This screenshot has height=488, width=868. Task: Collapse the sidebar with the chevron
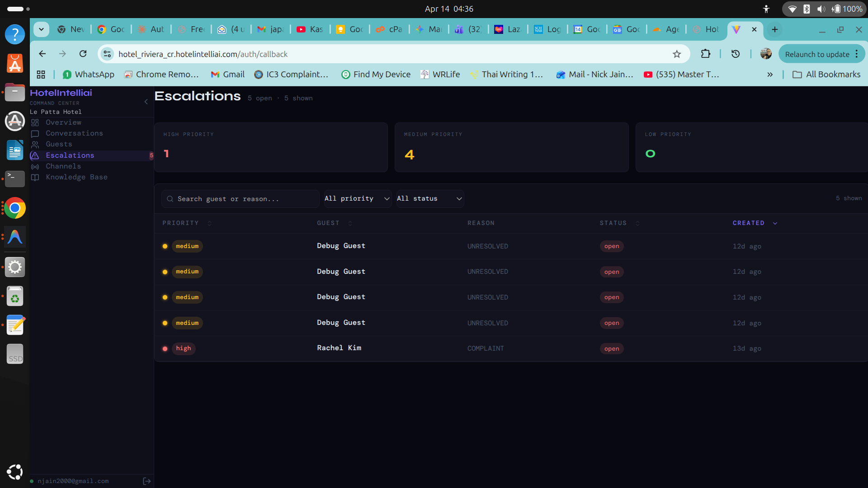point(146,102)
